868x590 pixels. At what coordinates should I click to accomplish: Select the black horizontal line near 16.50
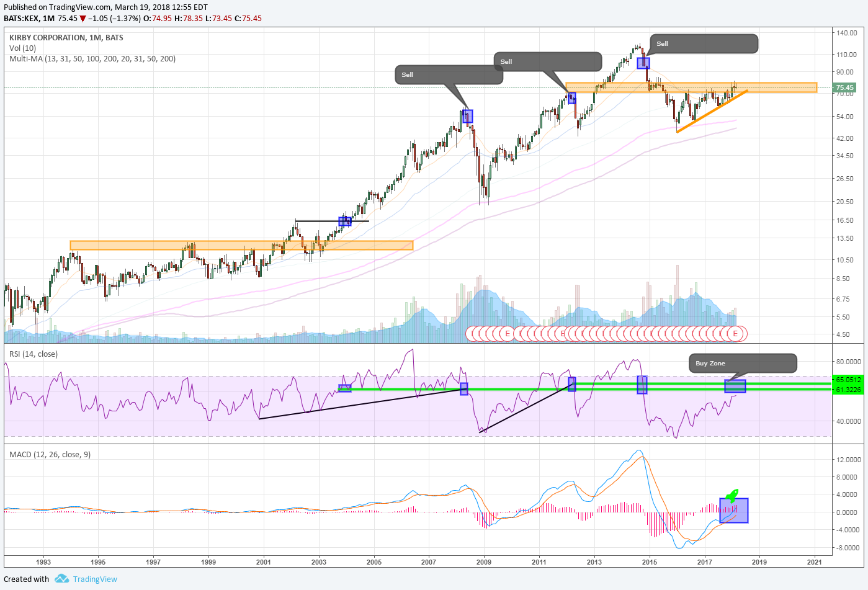[x=332, y=221]
